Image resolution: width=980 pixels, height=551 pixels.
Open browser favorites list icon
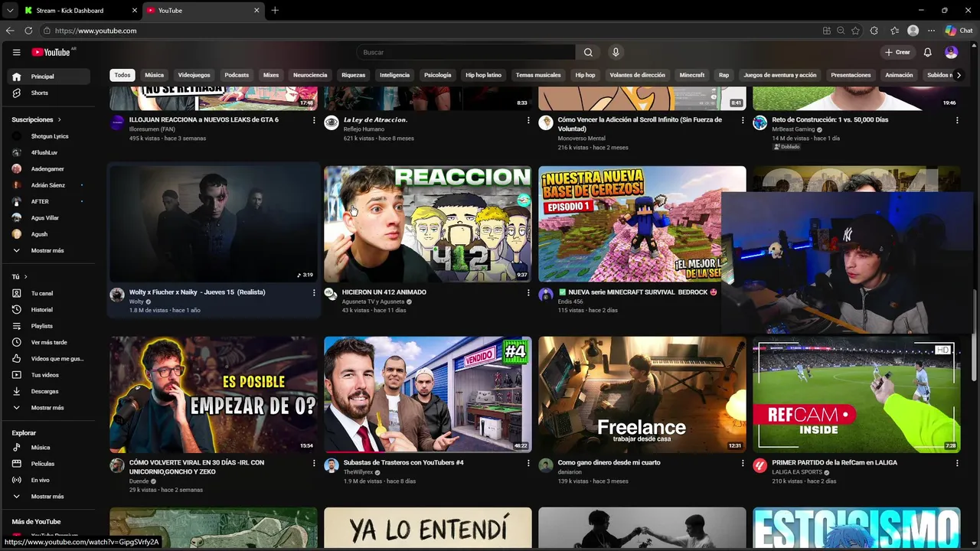coord(894,31)
